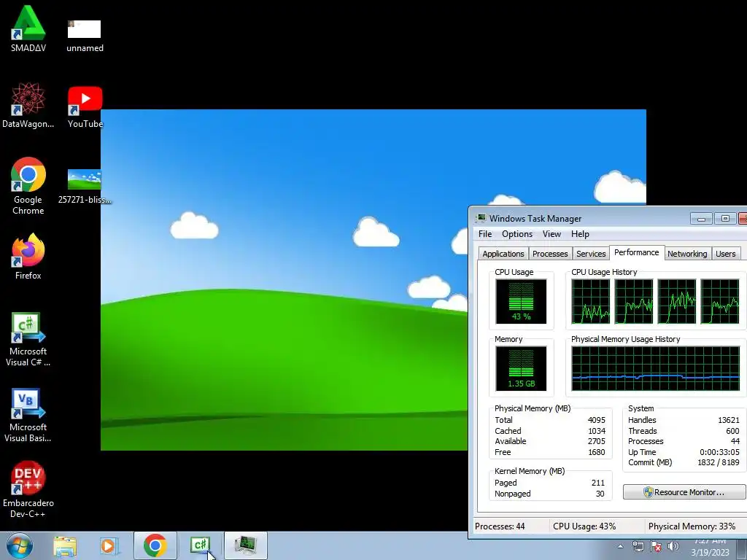
Task: Click the first CPU Usage History graph
Action: point(590,301)
